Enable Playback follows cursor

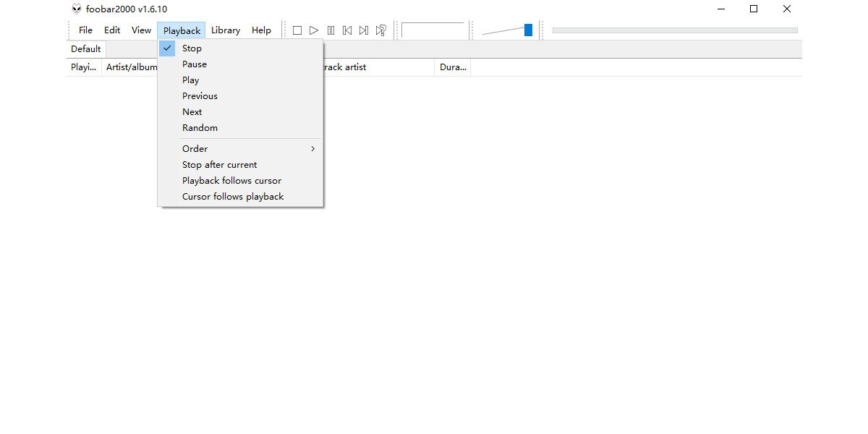(x=231, y=180)
